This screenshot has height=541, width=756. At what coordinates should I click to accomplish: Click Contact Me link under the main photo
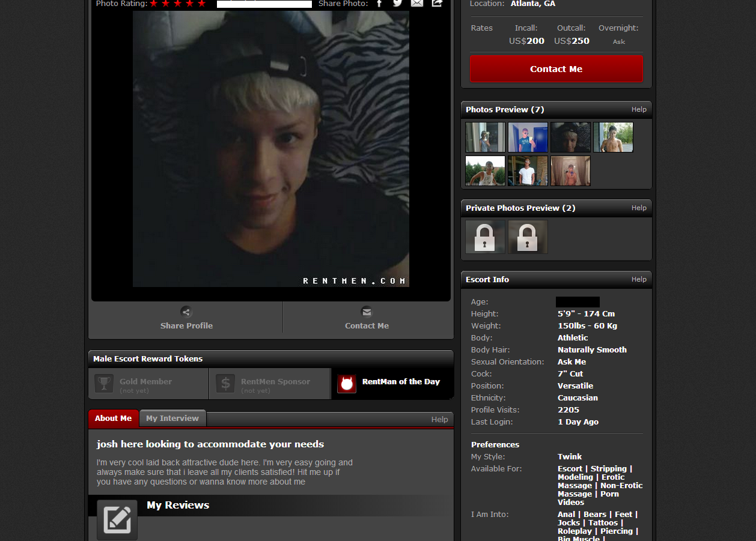tap(367, 318)
